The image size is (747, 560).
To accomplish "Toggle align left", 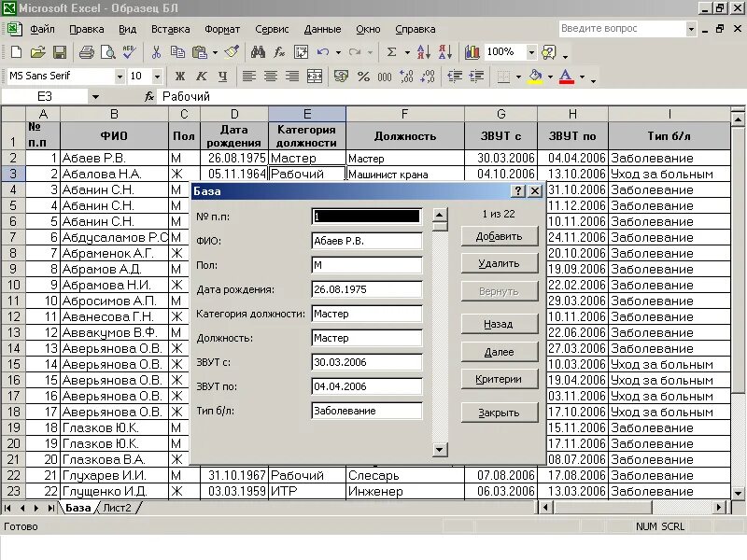I will pyautogui.click(x=248, y=77).
